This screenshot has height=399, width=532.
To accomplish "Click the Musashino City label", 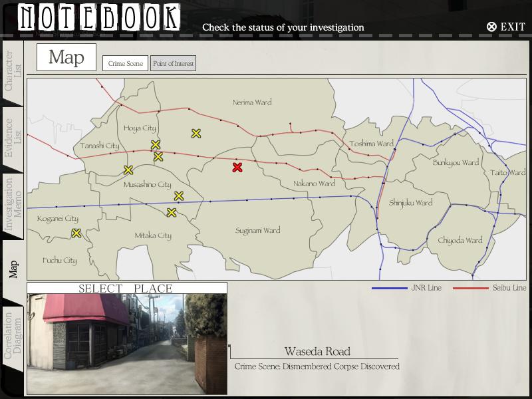I will 147,185.
